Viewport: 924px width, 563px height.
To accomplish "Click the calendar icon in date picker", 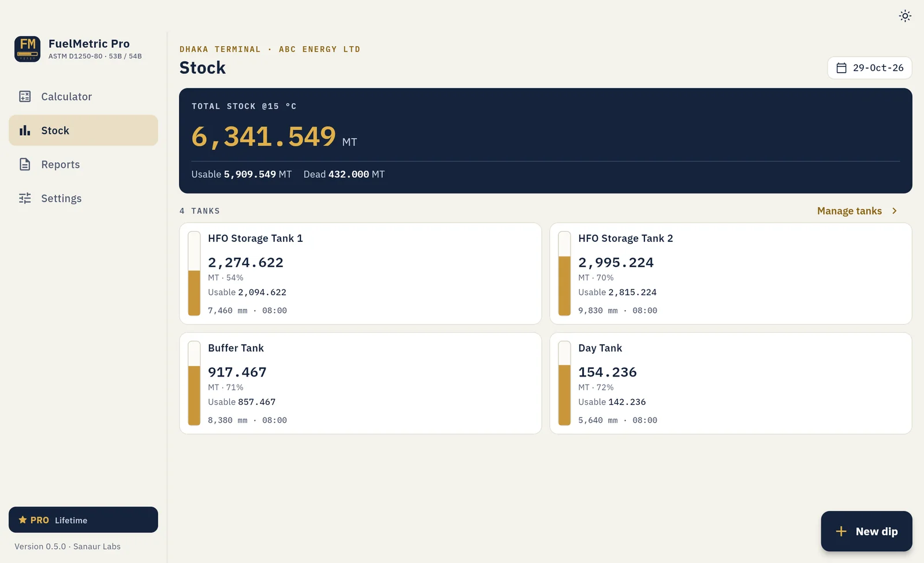I will point(841,68).
